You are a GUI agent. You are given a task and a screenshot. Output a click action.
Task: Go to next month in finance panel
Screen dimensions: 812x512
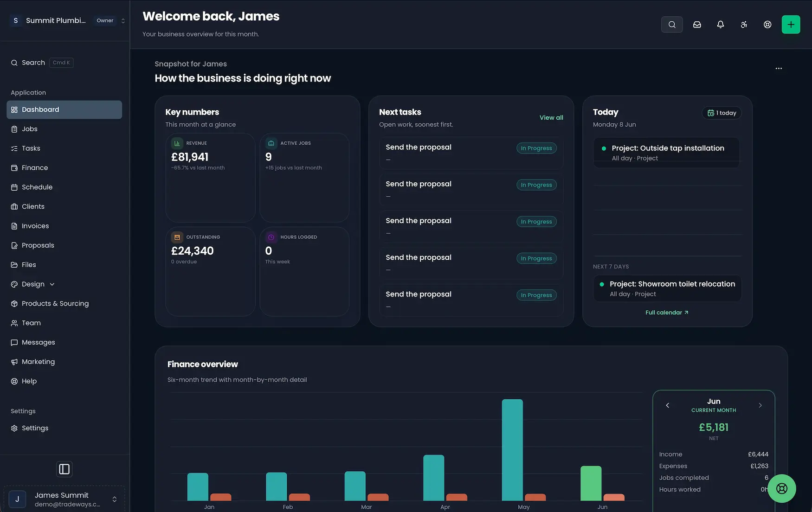pyautogui.click(x=760, y=405)
